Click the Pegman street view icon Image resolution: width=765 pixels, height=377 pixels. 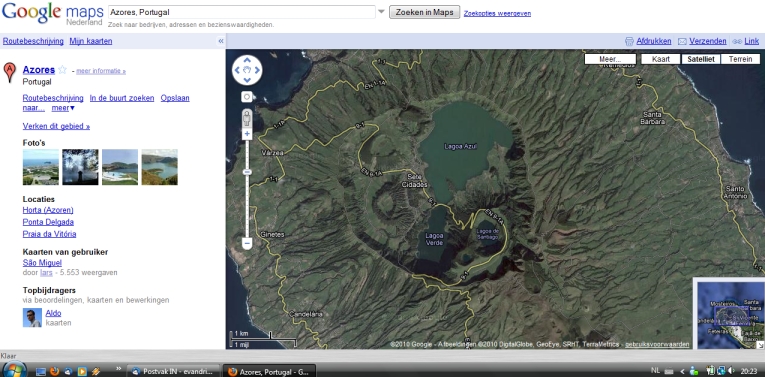pyautogui.click(x=247, y=119)
